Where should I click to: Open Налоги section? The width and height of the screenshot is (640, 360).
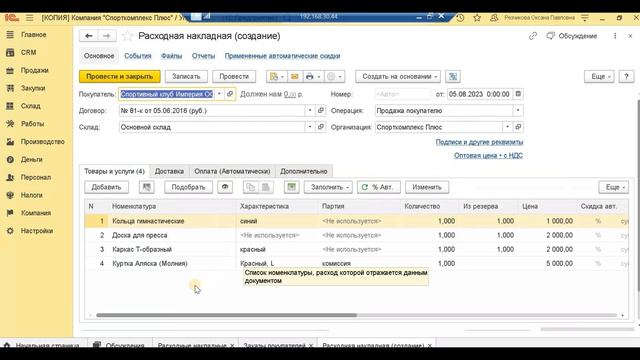31,195
